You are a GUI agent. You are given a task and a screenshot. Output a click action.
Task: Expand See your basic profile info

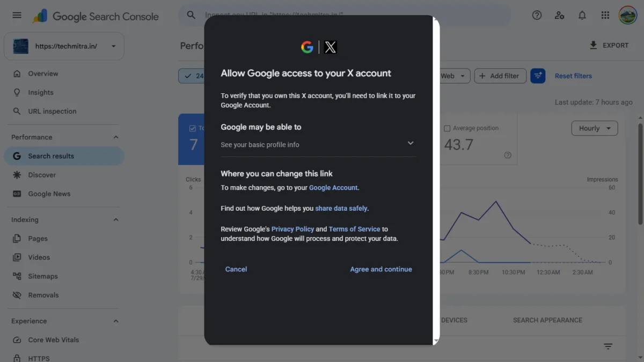tap(318, 144)
